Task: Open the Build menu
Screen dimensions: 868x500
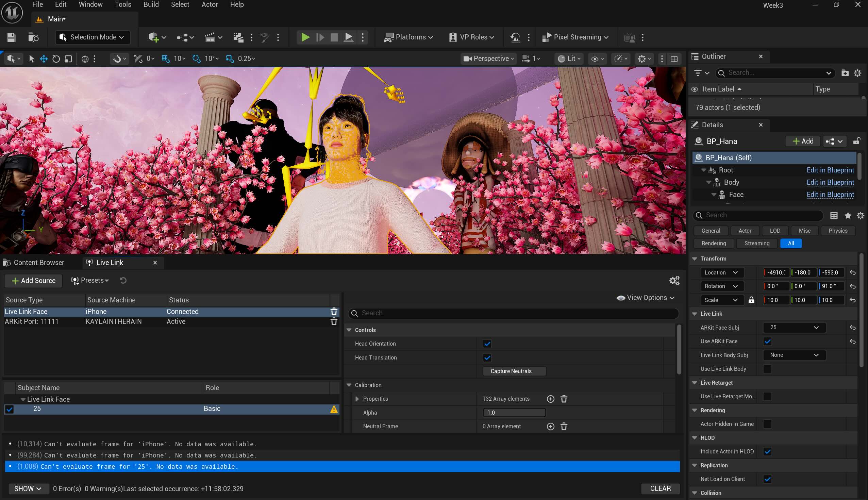Action: click(151, 4)
